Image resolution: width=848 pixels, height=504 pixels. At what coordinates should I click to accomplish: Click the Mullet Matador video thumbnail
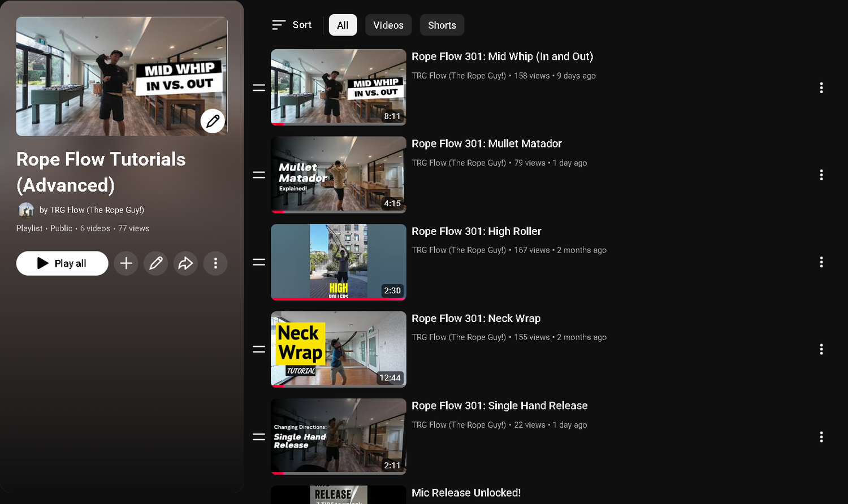338,175
